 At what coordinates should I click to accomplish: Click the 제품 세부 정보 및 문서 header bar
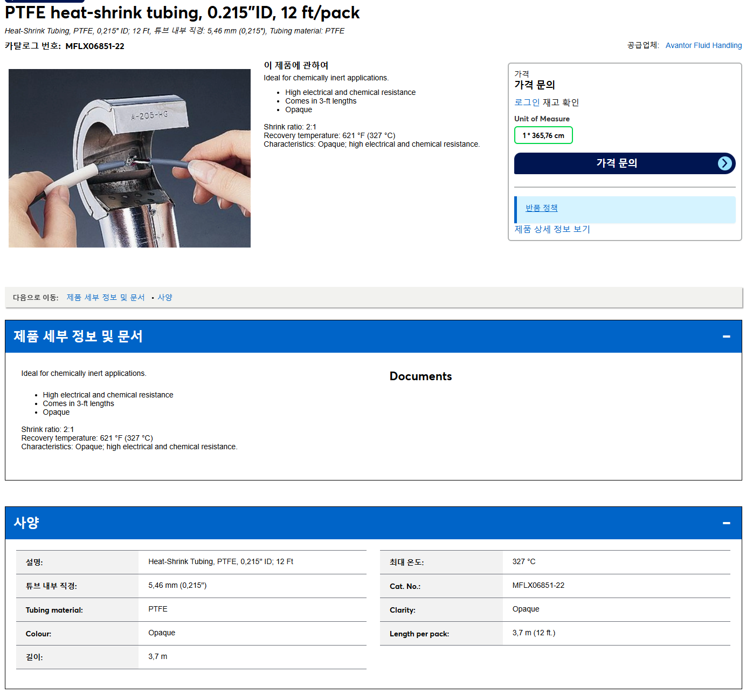click(x=373, y=337)
